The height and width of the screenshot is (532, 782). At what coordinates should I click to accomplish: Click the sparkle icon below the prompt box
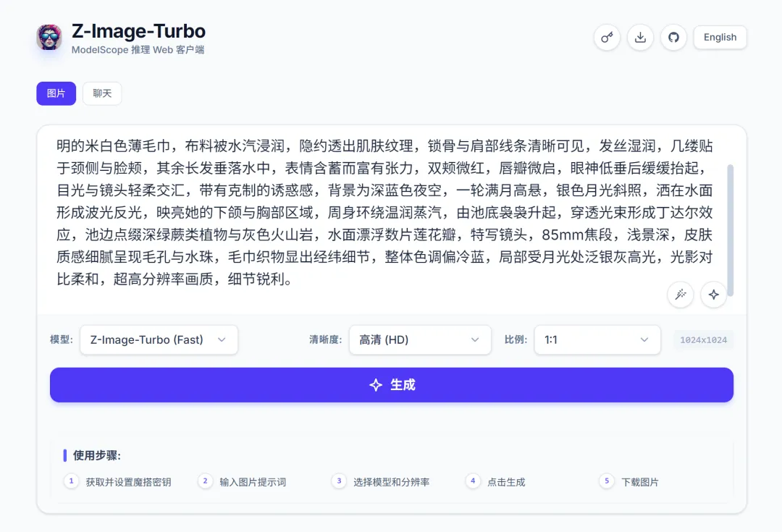pyautogui.click(x=713, y=295)
